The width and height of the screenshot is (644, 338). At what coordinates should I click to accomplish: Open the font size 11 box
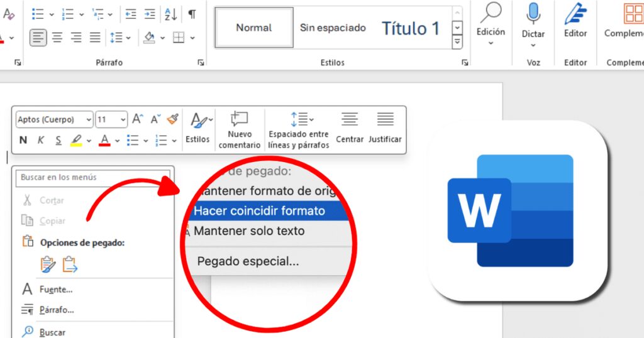111,119
